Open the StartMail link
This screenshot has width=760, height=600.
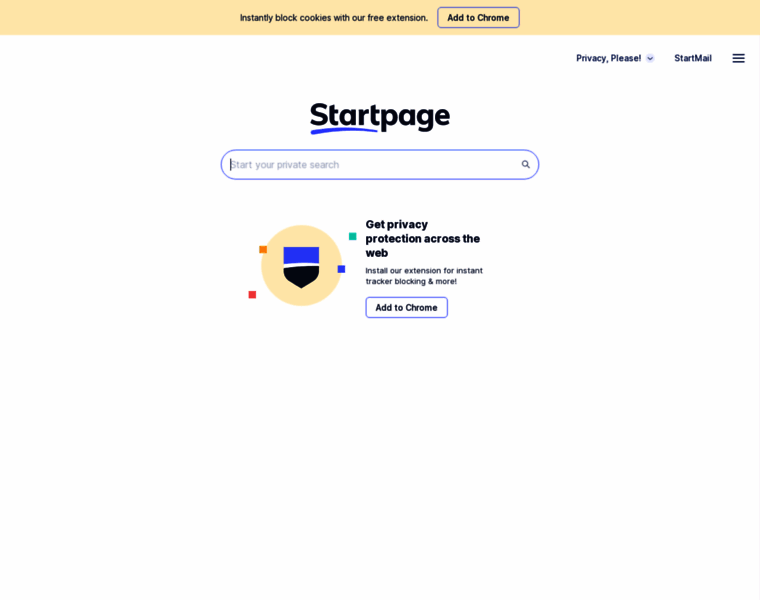tap(693, 58)
